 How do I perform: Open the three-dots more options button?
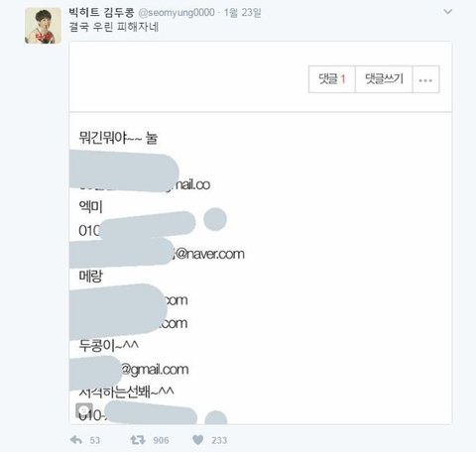425,79
